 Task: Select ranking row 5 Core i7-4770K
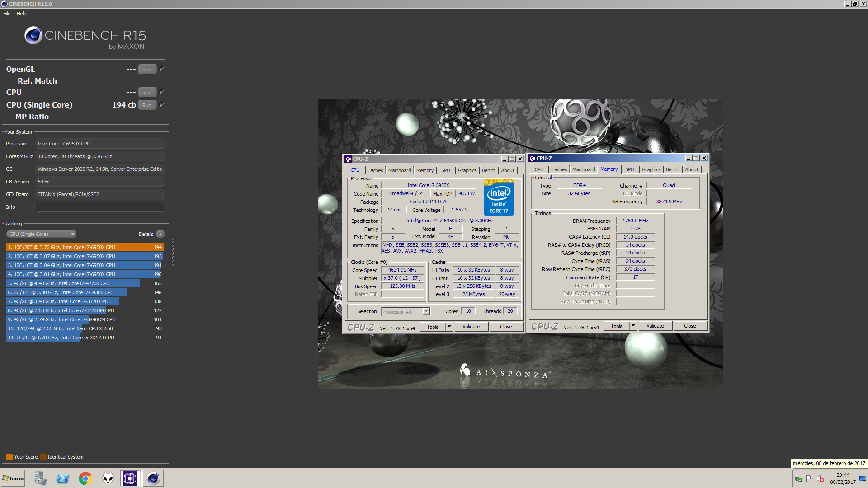(x=85, y=283)
